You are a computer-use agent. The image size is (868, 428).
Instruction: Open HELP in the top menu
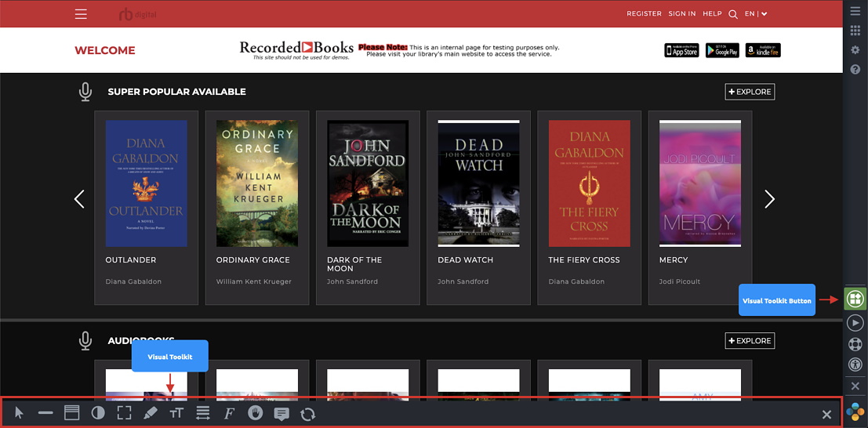click(712, 14)
